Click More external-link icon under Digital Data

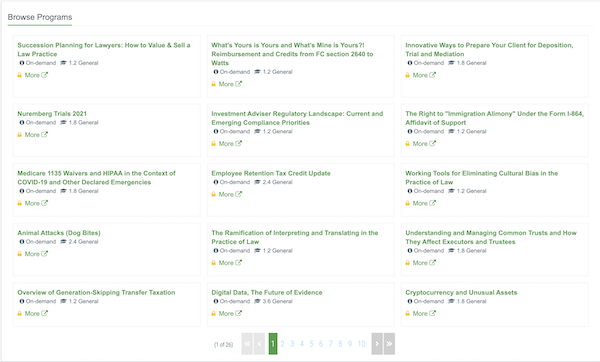238,313
